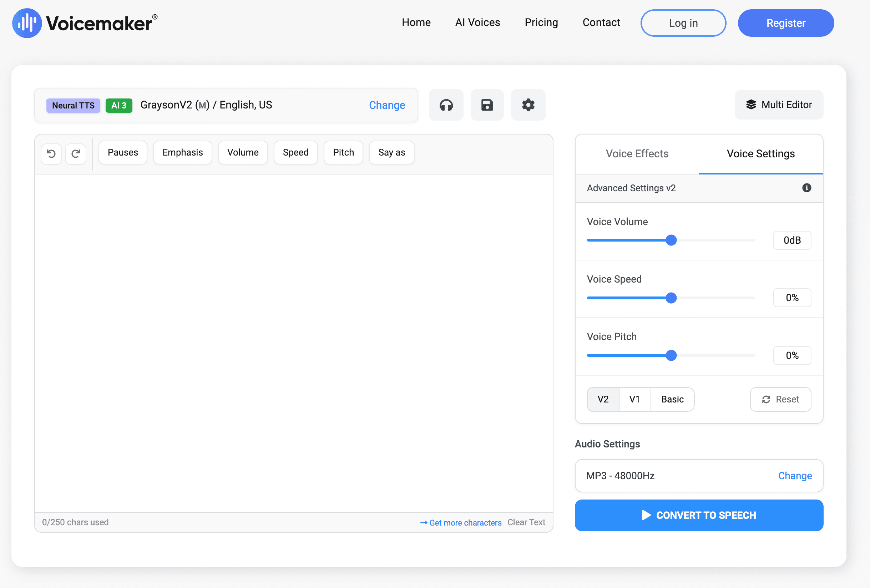Screen dimensions: 870x588
Task: Select the Basic settings mode
Action: click(x=672, y=399)
